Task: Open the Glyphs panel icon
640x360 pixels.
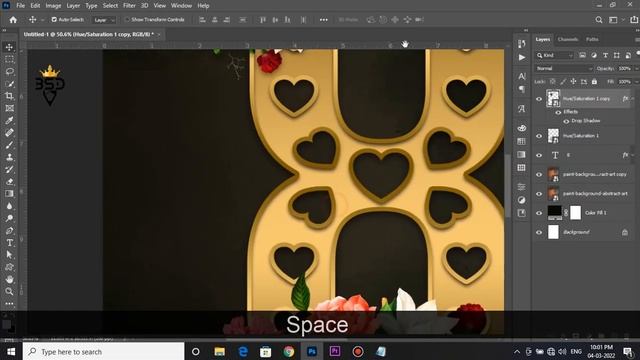Action: coord(522,109)
